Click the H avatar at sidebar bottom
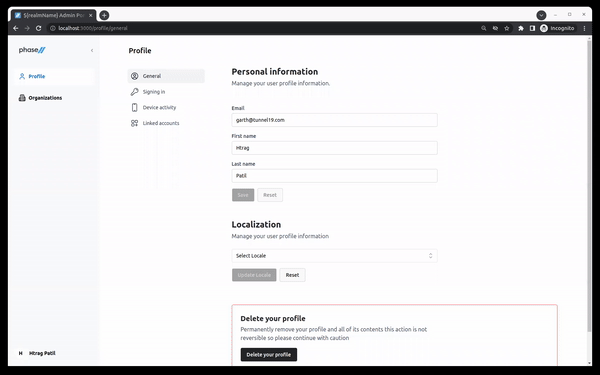The image size is (600, 375). (21, 354)
